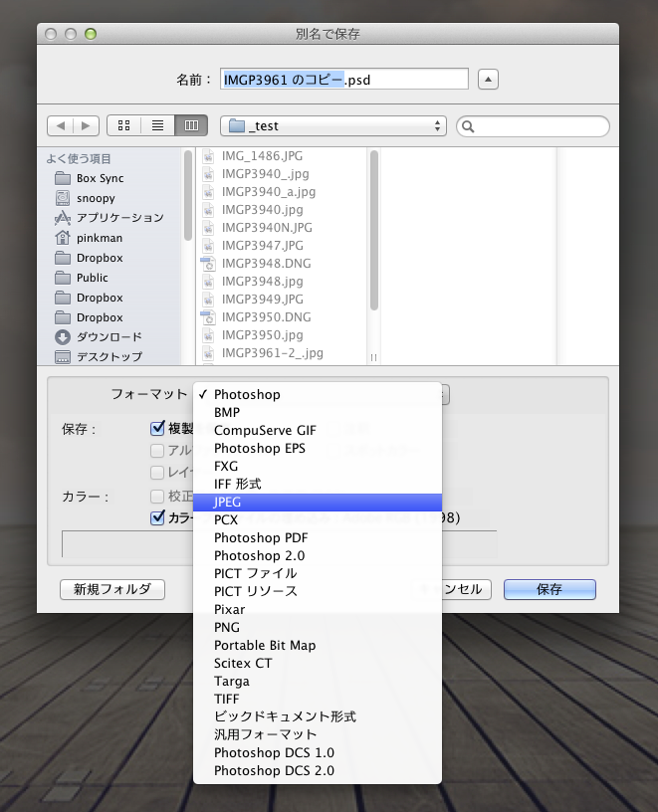Image resolution: width=658 pixels, height=812 pixels.
Task: Choose PICT ファイル format
Action: pyautogui.click(x=318, y=574)
